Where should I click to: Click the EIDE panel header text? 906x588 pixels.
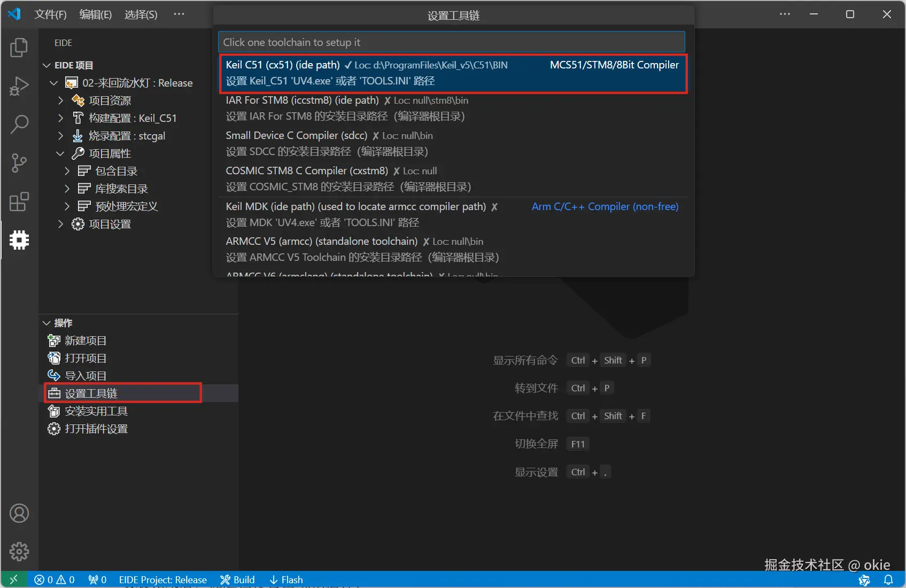63,43
